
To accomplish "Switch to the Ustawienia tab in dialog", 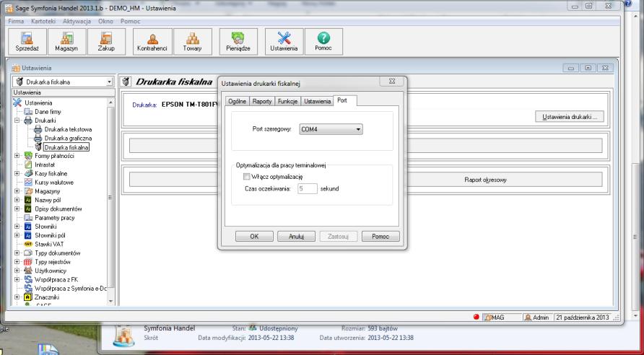I will (x=317, y=101).
